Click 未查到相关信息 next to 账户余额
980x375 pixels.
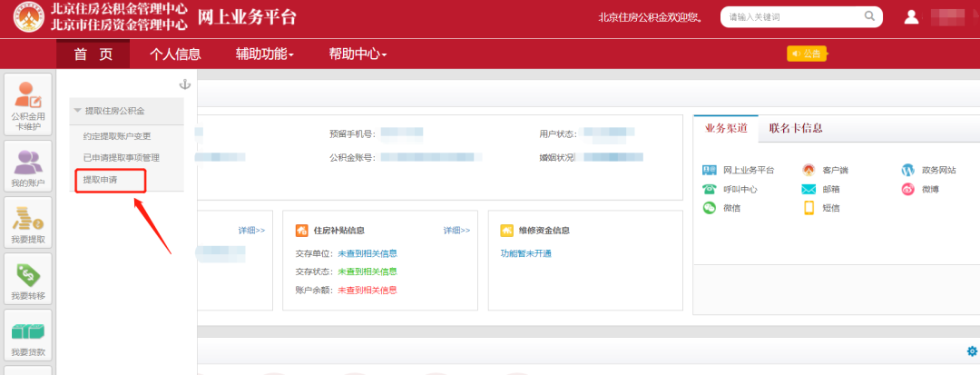coord(367,290)
